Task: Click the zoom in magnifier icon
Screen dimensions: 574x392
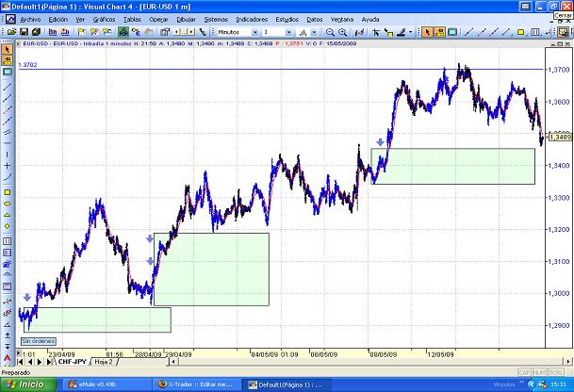Action: (342, 32)
